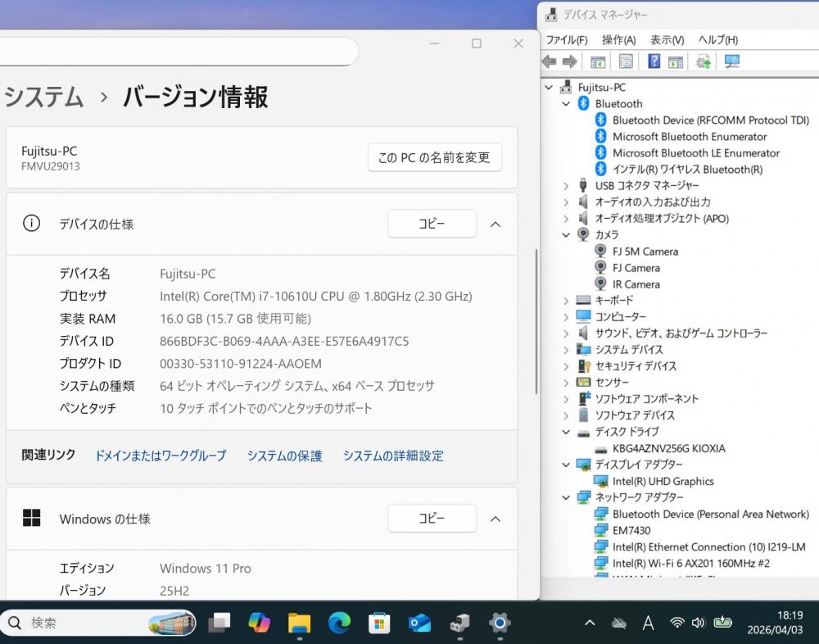Open the システムの保護 link
The width and height of the screenshot is (819, 644).
coord(284,456)
